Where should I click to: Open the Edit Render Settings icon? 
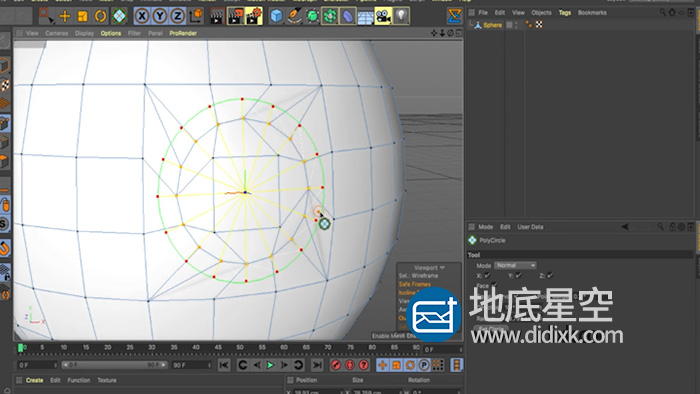(254, 17)
